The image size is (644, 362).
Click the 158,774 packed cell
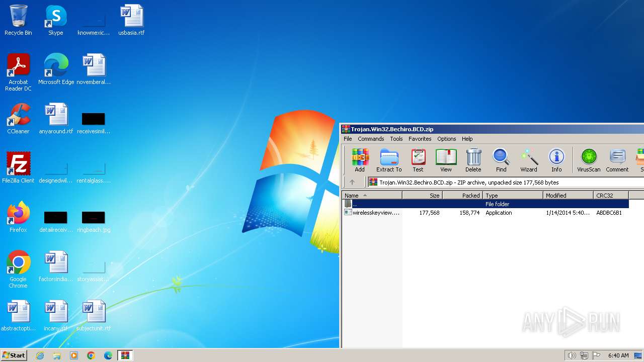469,213
